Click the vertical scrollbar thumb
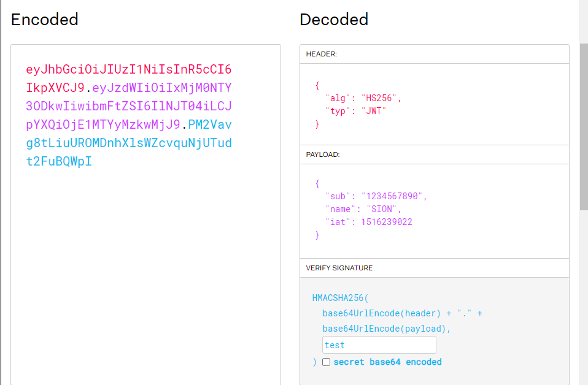The image size is (588, 385). (x=584, y=126)
